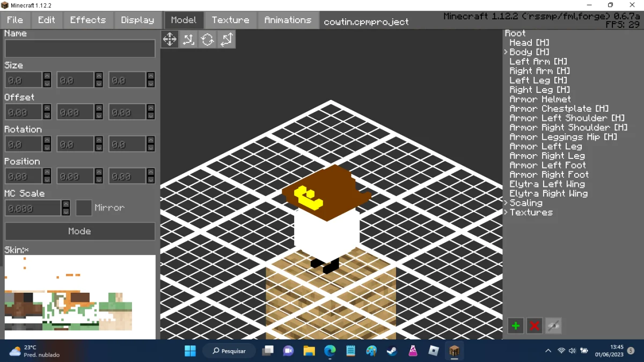Click the red X delete part button
Viewport: 644px width, 362px height.
[x=535, y=325]
